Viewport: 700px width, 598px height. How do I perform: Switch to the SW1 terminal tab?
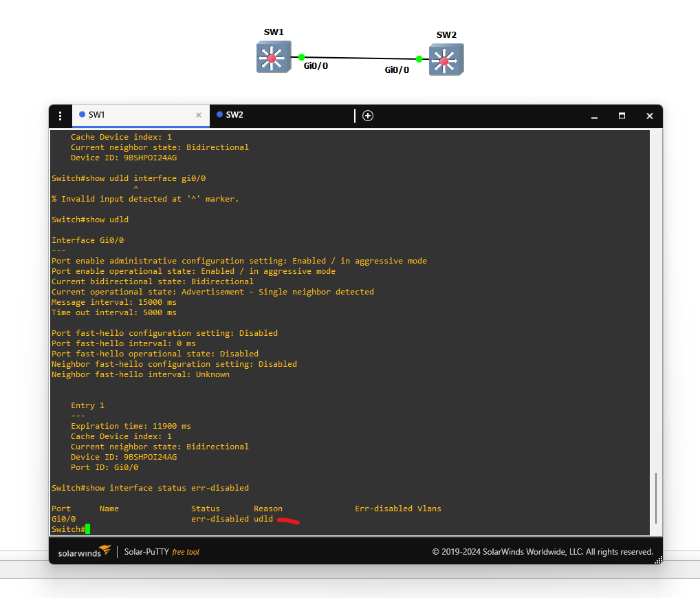click(x=141, y=115)
